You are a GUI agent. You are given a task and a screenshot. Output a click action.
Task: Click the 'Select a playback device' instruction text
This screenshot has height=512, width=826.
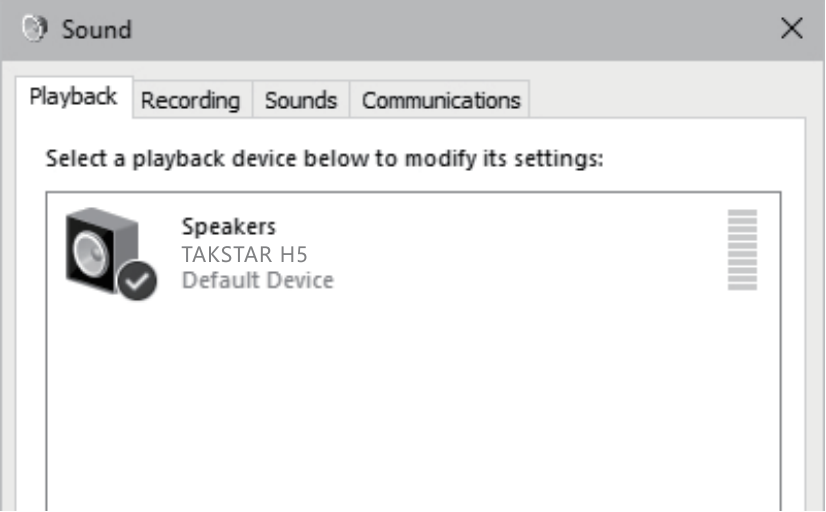[325, 159]
